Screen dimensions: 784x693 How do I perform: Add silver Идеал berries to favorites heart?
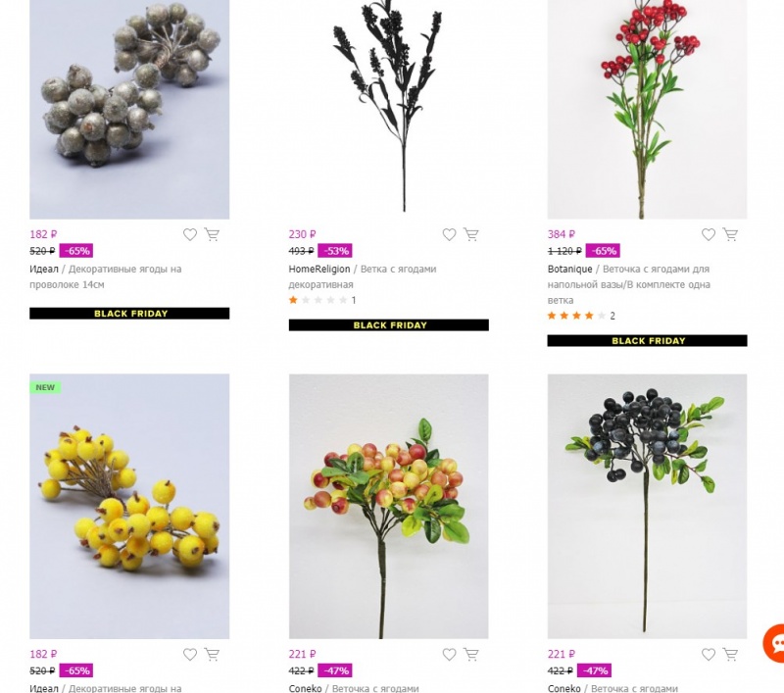pyautogui.click(x=190, y=234)
